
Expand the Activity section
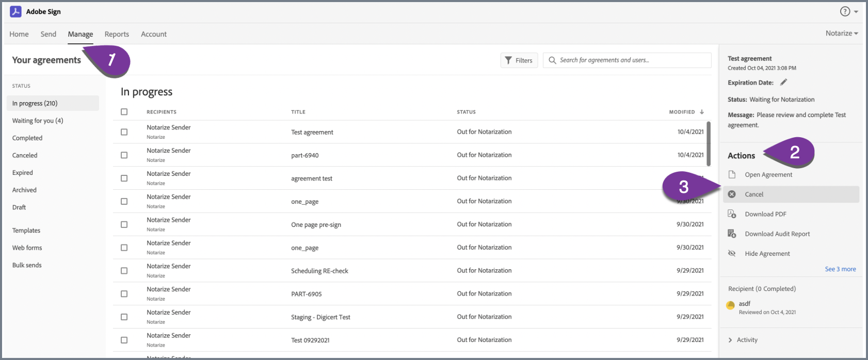(743, 340)
